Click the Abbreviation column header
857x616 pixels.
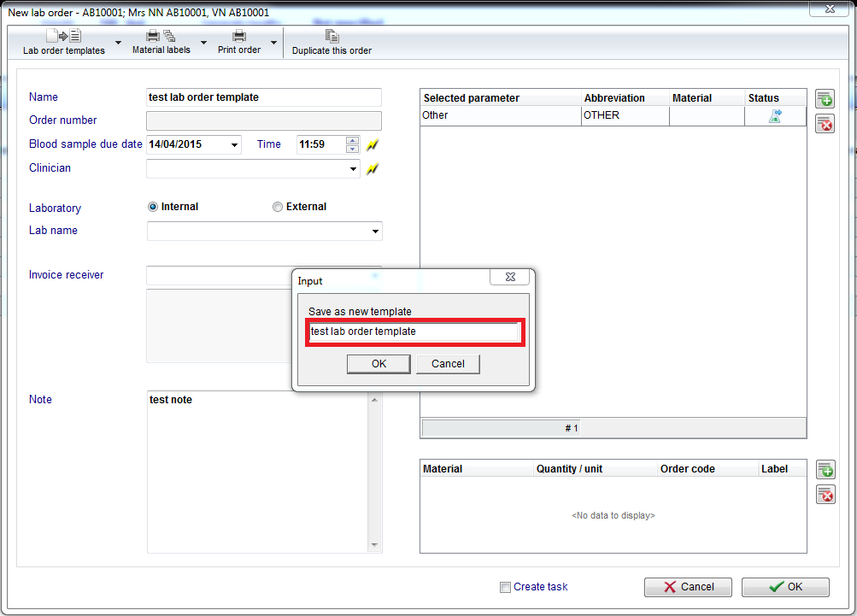pos(625,98)
